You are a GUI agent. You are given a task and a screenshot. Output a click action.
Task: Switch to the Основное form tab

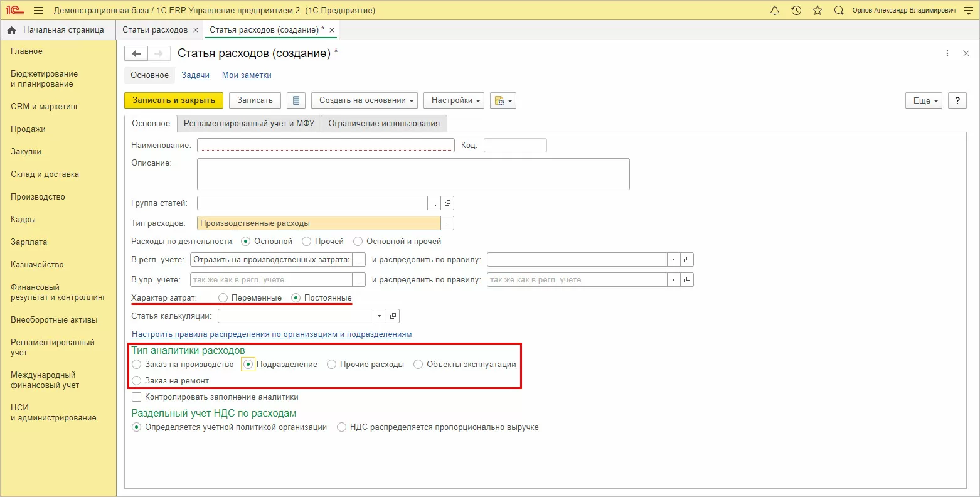click(x=151, y=124)
